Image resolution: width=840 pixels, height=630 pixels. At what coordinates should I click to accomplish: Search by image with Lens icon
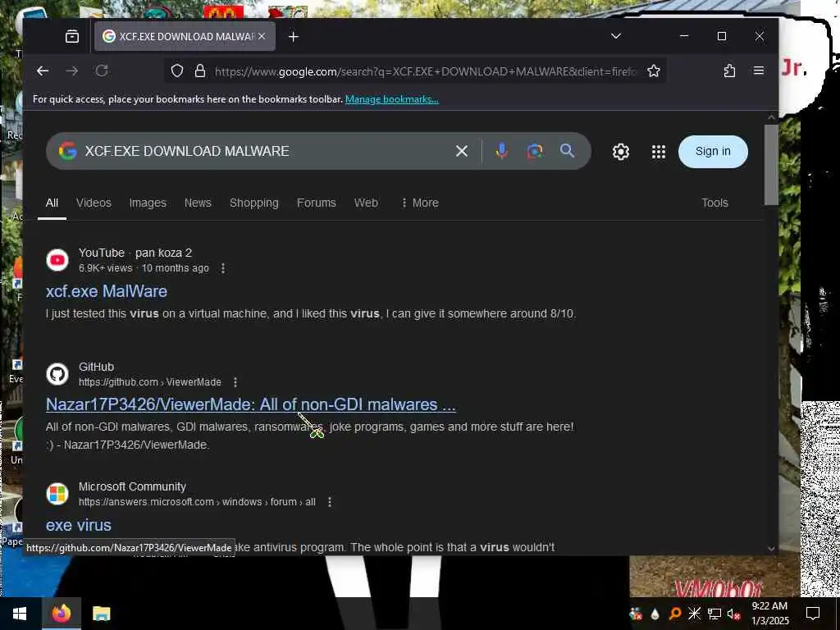point(535,151)
